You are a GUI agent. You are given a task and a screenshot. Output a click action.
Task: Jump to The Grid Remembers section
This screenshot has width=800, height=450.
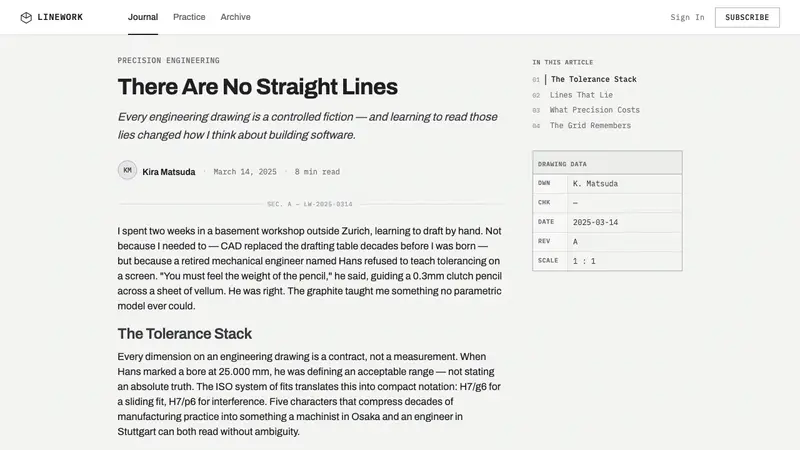click(590, 126)
